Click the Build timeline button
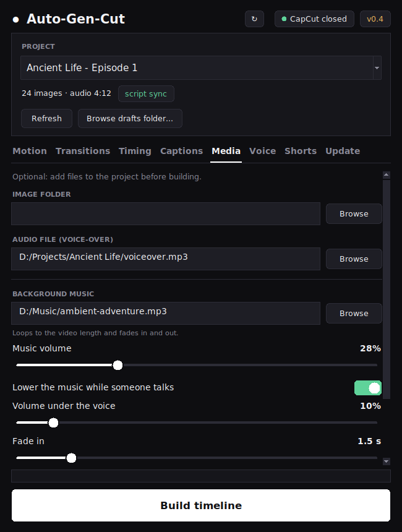 point(201,505)
